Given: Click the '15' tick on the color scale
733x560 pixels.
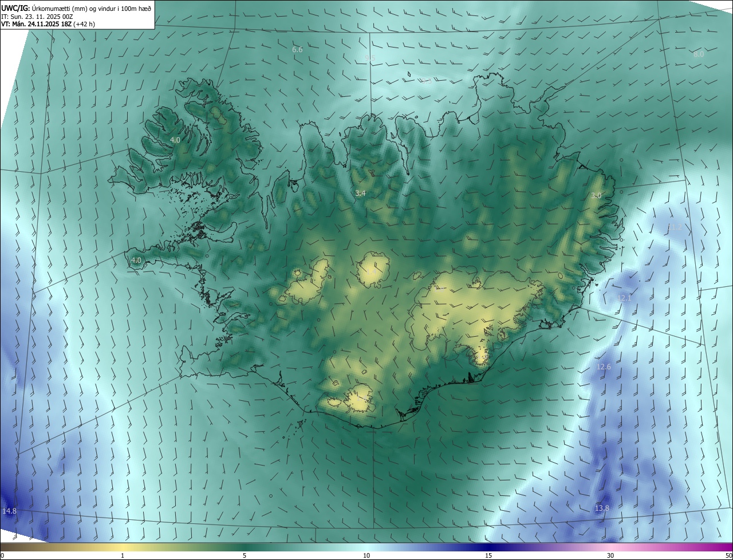Looking at the screenshot, I should [488, 555].
